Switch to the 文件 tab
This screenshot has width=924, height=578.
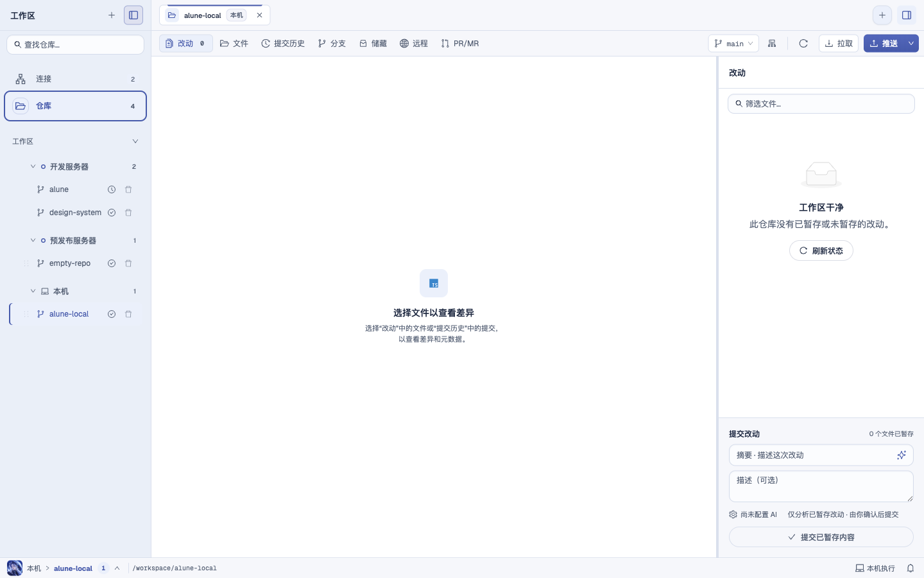[234, 44]
